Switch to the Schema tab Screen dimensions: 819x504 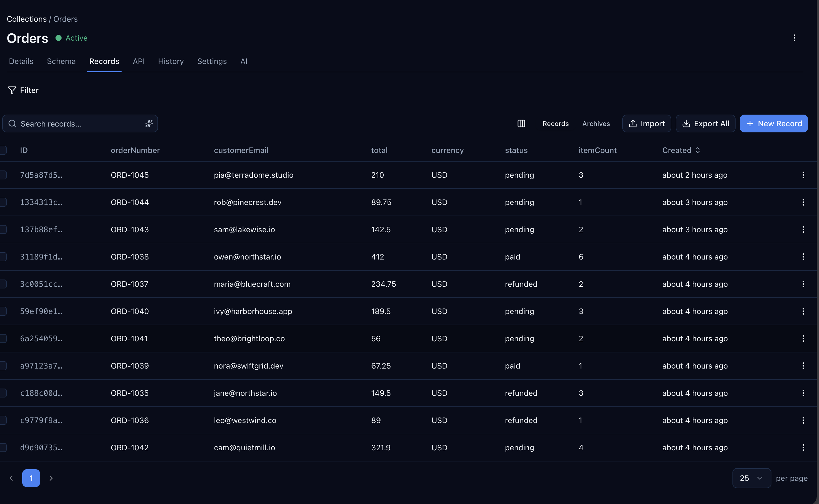coord(61,61)
